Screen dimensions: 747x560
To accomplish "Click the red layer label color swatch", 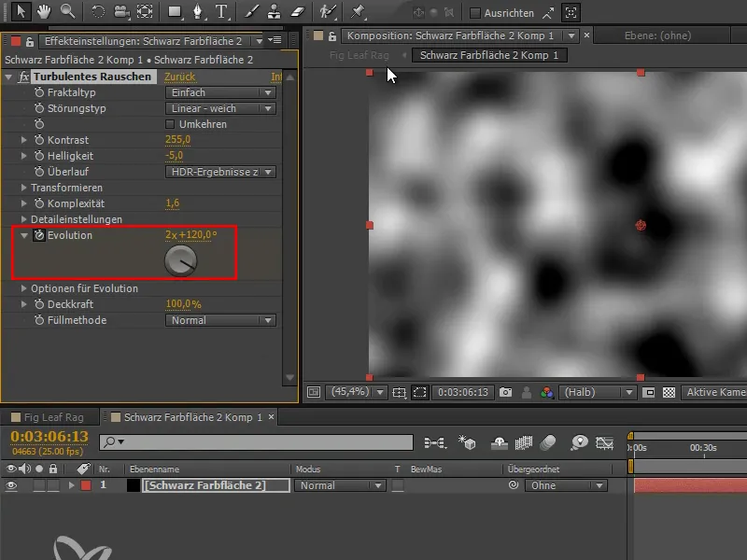I will coord(86,485).
